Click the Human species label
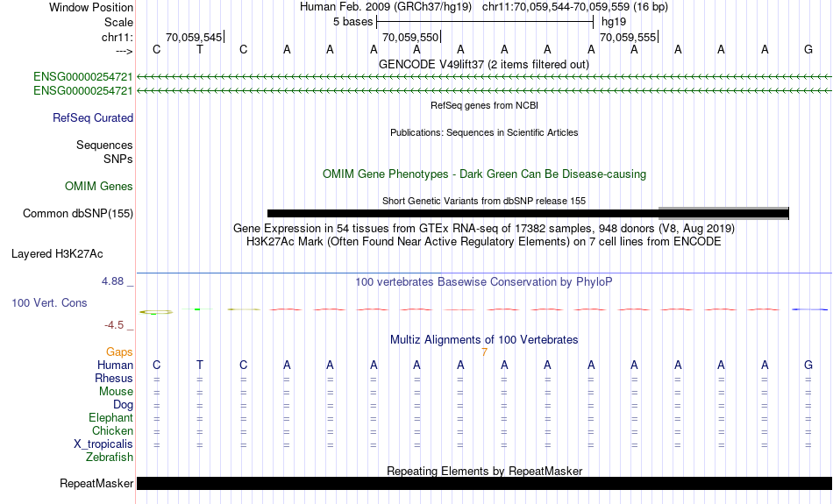833x504 pixels. click(115, 365)
